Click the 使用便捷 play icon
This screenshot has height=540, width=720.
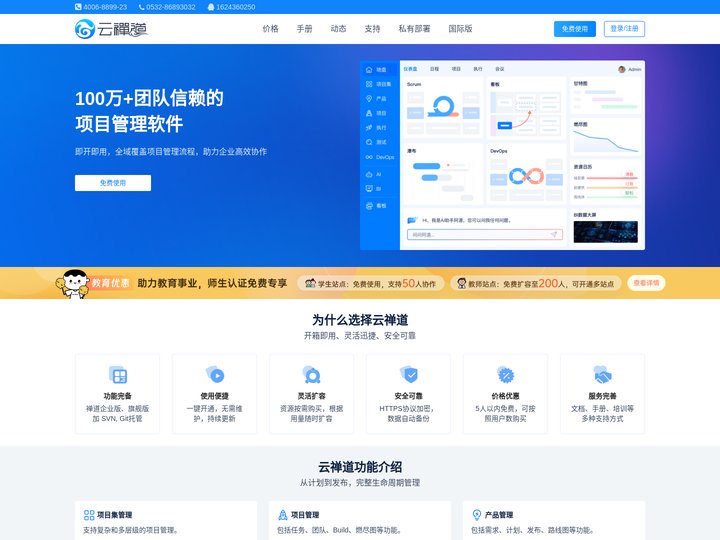(214, 375)
